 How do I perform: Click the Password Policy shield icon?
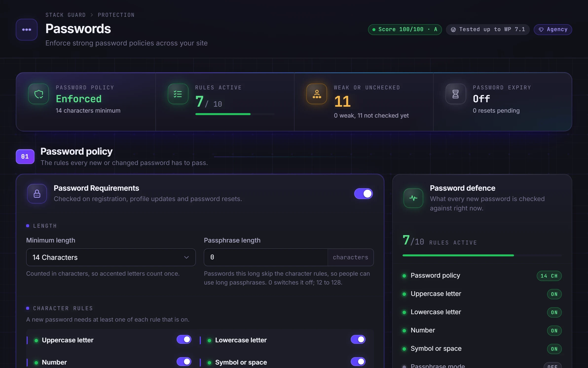pos(38,94)
